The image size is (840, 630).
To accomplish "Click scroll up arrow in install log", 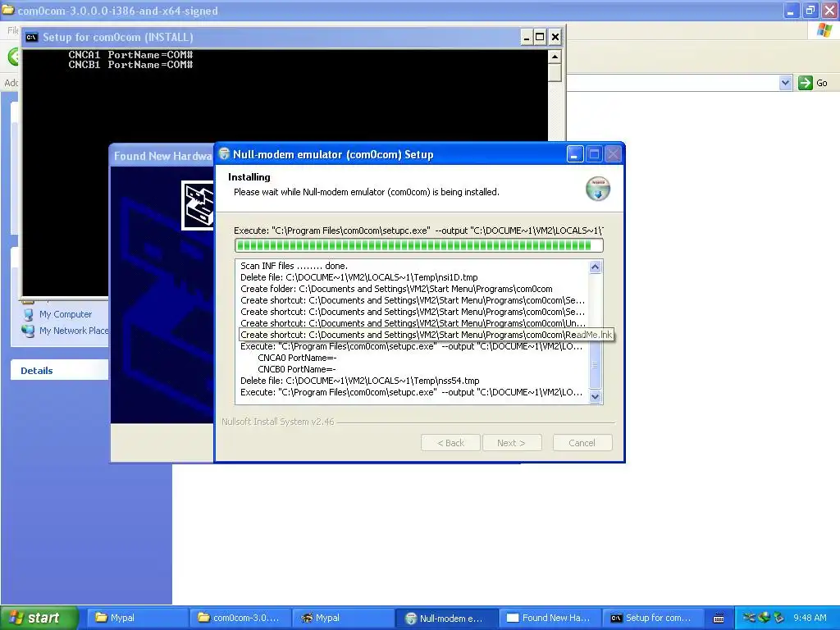I will (x=596, y=267).
